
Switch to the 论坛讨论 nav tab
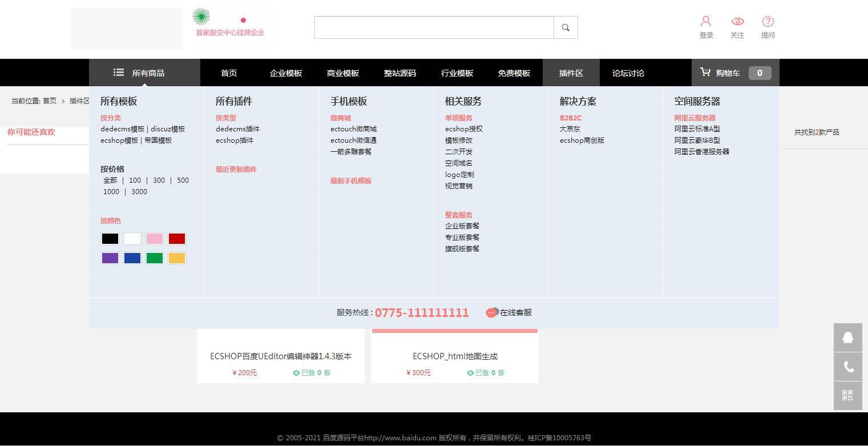628,73
